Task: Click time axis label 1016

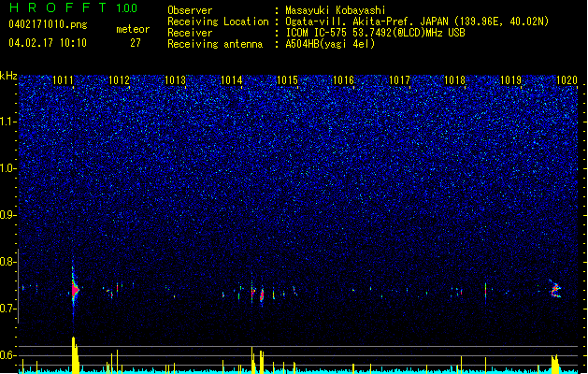Action: tap(343, 80)
